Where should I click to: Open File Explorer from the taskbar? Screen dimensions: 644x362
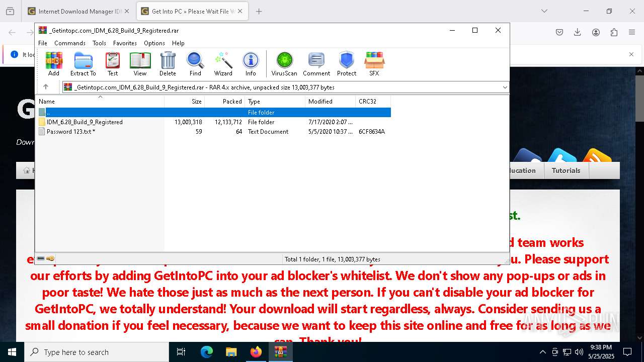coord(231,352)
